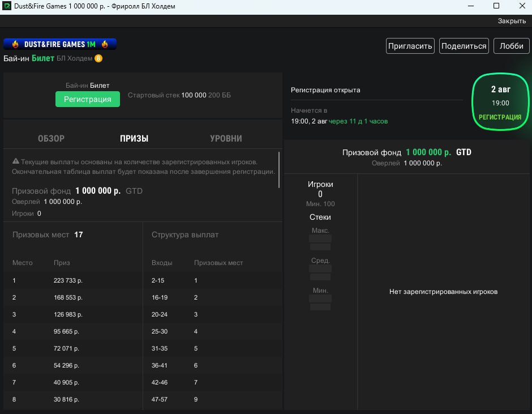Viewport: 532px width, 414px height.
Task: Click Нет зарегистрированных игроков message
Action: pyautogui.click(x=444, y=292)
